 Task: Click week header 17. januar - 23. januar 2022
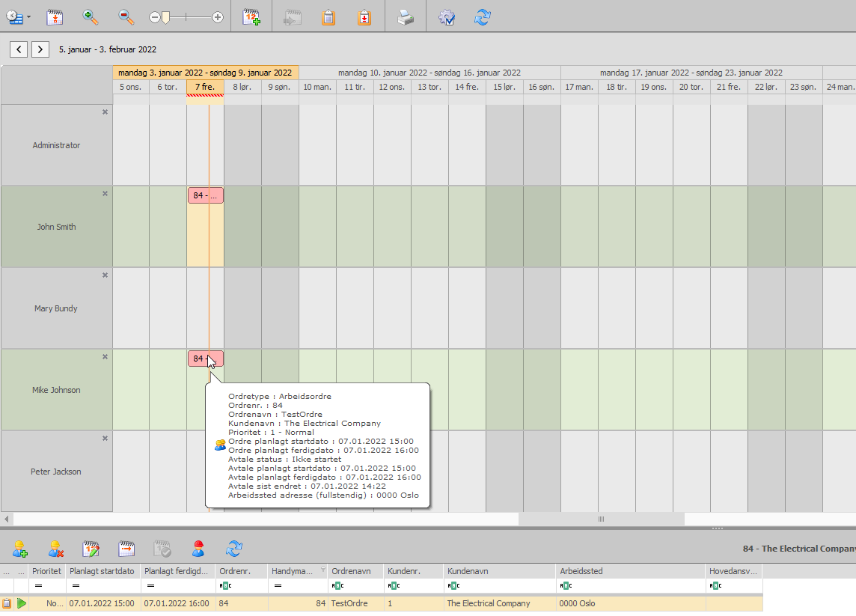(x=691, y=73)
